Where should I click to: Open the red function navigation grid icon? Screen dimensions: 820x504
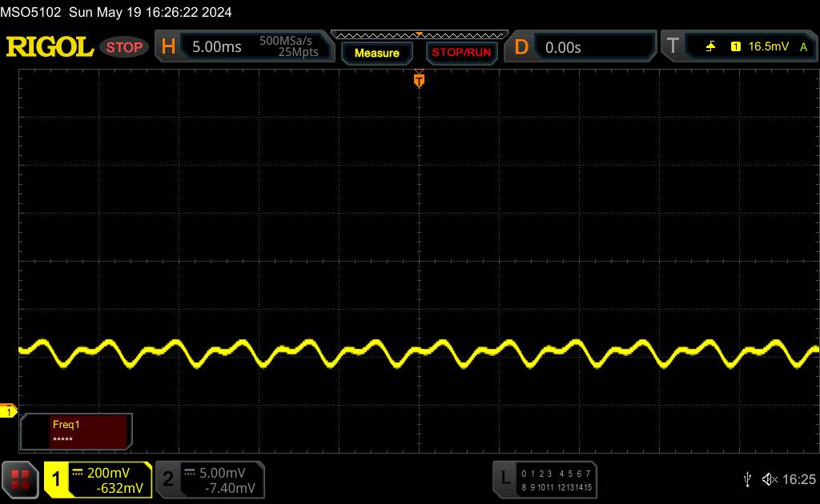20,479
